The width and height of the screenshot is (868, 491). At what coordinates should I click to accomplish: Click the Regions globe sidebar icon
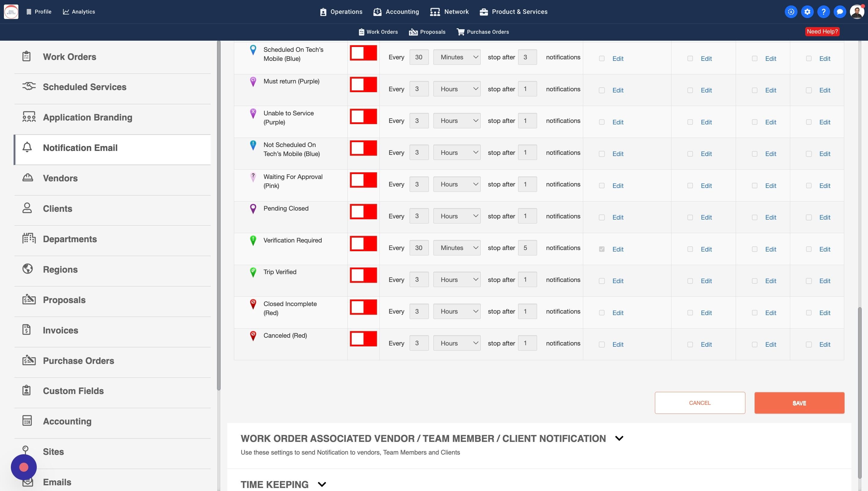[x=28, y=269]
